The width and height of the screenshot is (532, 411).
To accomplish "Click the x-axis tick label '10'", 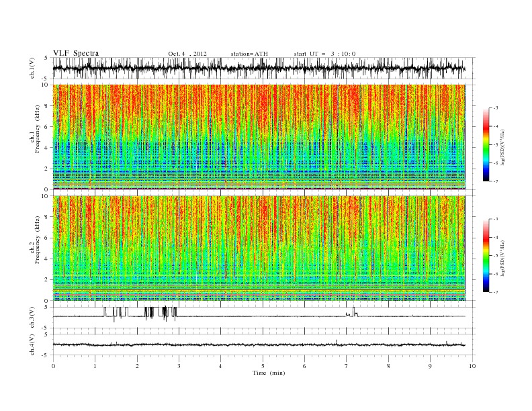I will [472, 366].
